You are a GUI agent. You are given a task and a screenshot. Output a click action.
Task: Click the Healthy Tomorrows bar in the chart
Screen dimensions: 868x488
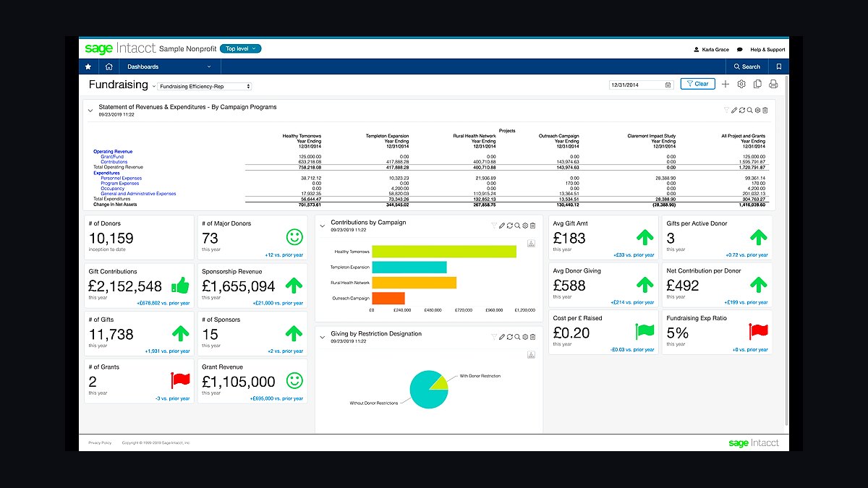coord(444,252)
